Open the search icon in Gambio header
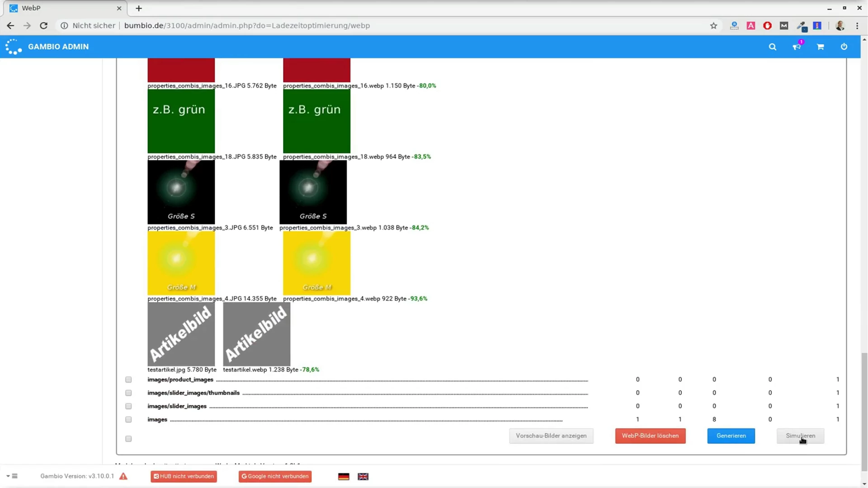Screen dimensions: 868x488 click(x=772, y=47)
